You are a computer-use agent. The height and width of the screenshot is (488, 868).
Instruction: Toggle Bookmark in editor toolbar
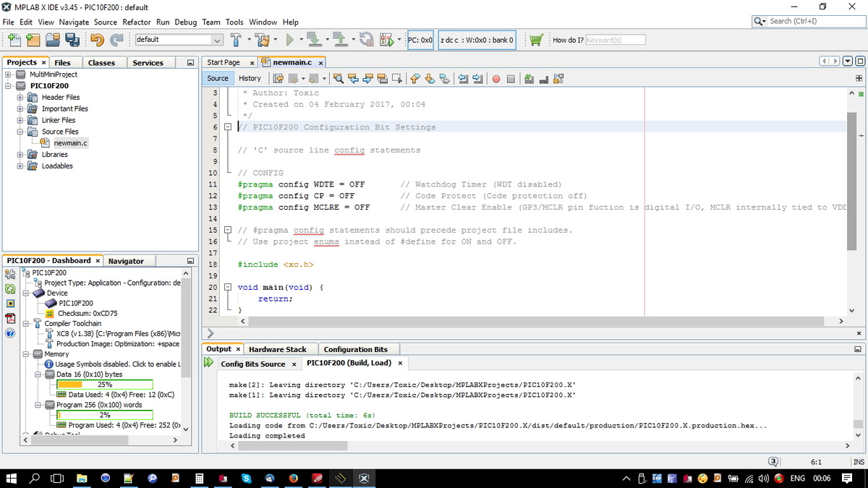[444, 78]
